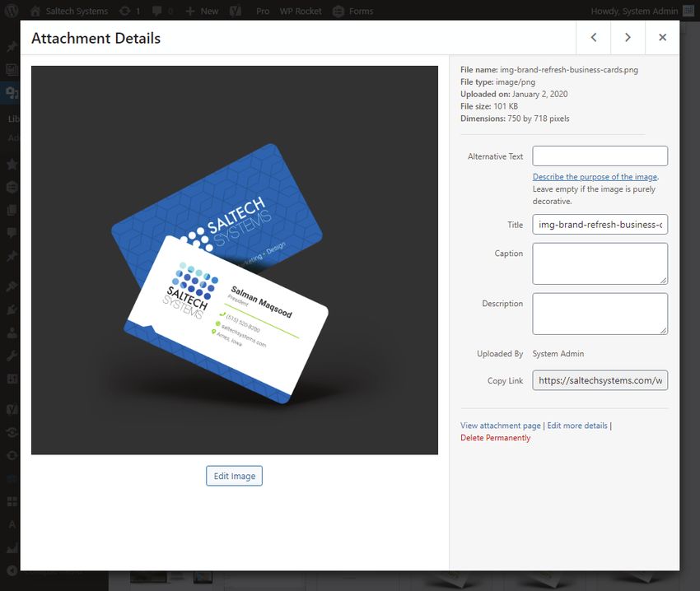Click the Posts pin icon at the sidebar top
700x591 pixels.
pos(12,46)
